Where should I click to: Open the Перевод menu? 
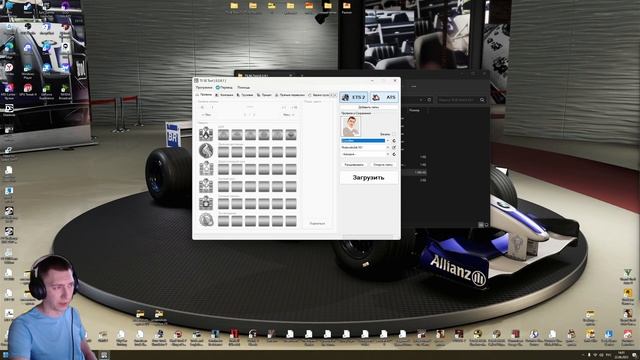click(x=224, y=87)
